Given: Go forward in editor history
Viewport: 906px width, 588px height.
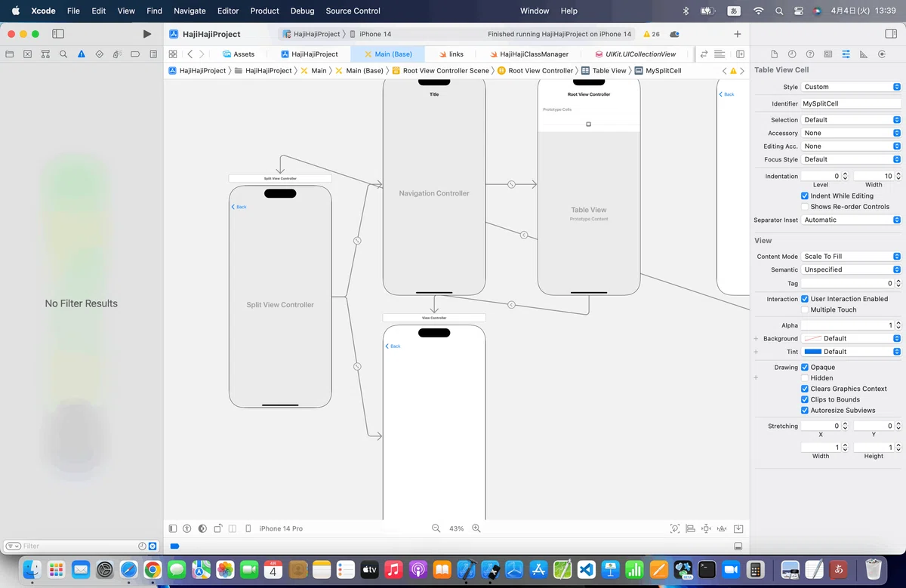Looking at the screenshot, I should 202,54.
